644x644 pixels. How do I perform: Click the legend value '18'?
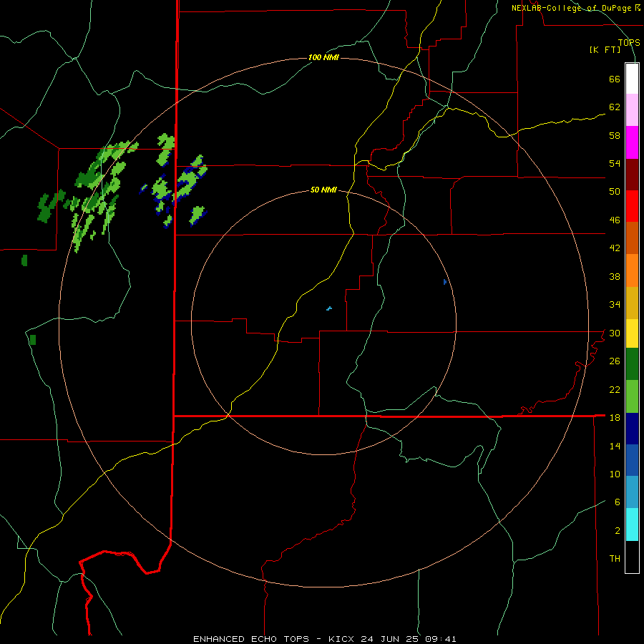point(615,418)
